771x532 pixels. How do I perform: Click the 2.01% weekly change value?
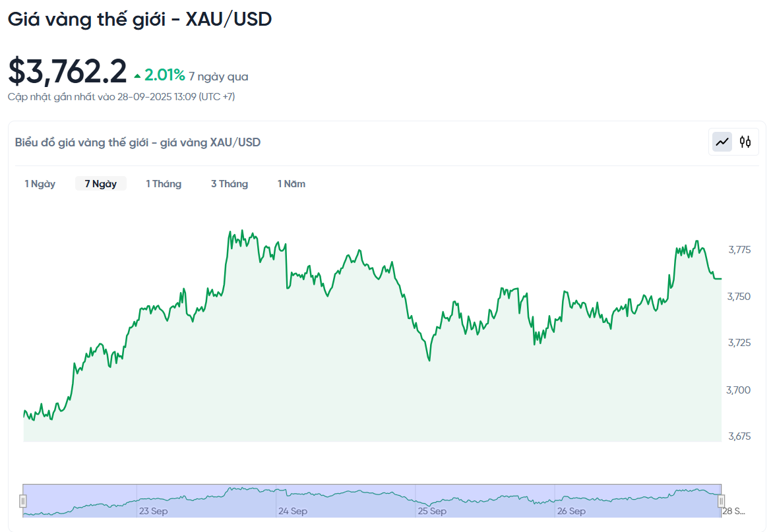(x=165, y=76)
